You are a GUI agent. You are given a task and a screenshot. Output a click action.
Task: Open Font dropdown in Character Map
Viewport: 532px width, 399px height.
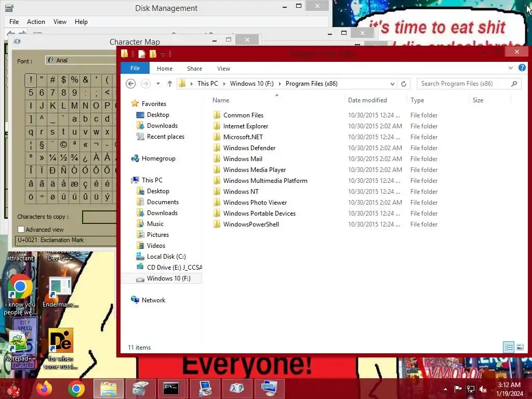[82, 60]
